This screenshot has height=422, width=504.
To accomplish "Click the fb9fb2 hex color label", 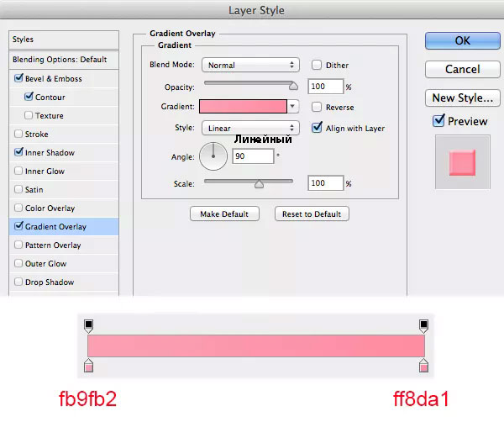I will pos(87,398).
